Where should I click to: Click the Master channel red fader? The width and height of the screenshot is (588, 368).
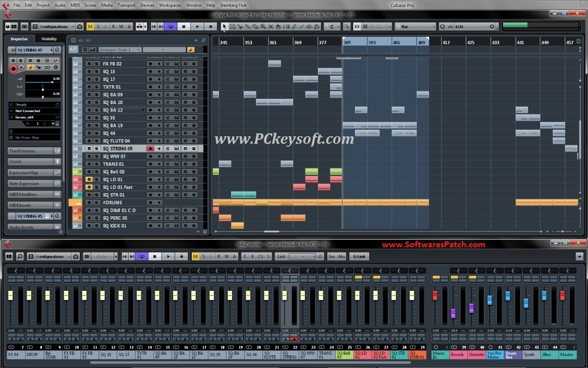point(562,296)
